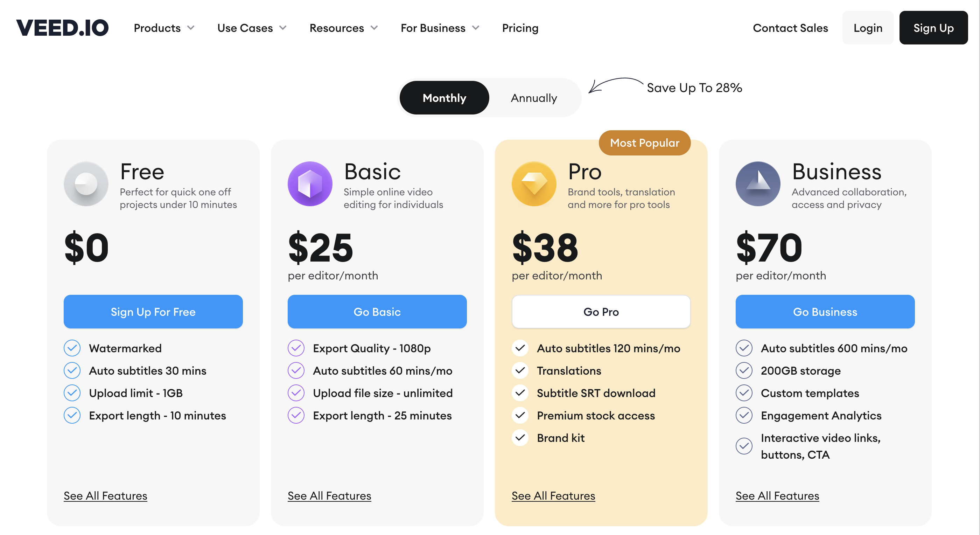
Task: Click the Business plan pyramid icon
Action: click(758, 184)
